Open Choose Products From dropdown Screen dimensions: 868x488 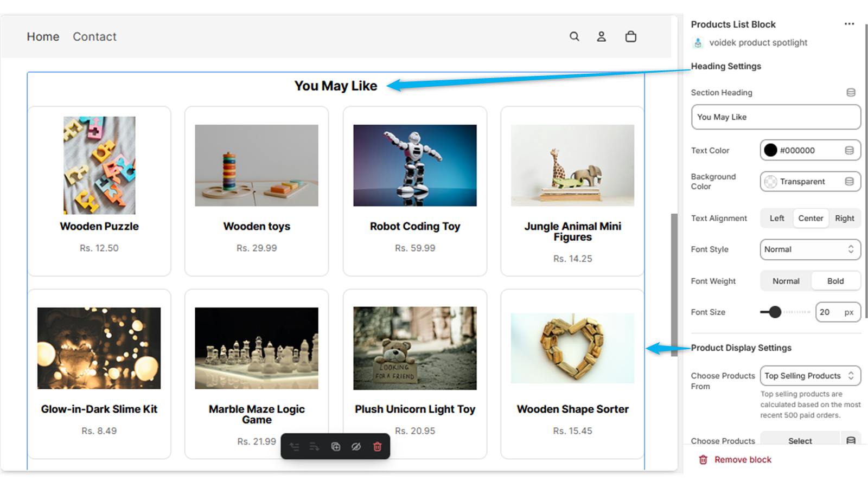coord(810,376)
